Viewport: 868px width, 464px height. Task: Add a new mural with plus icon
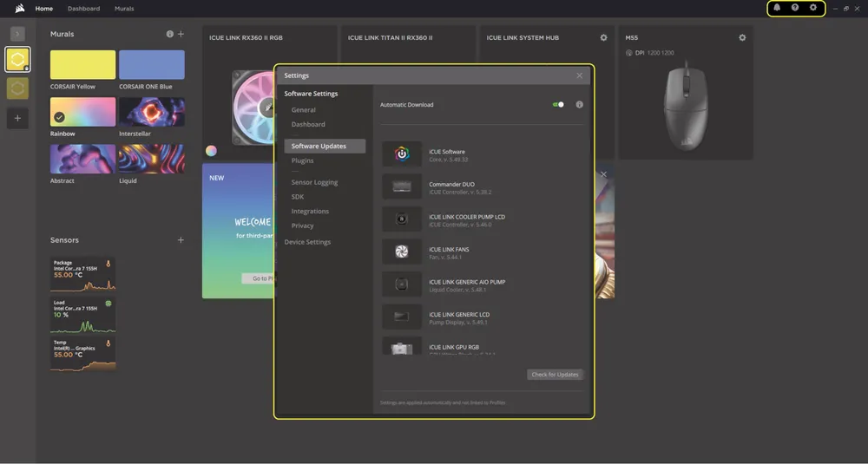(x=181, y=34)
